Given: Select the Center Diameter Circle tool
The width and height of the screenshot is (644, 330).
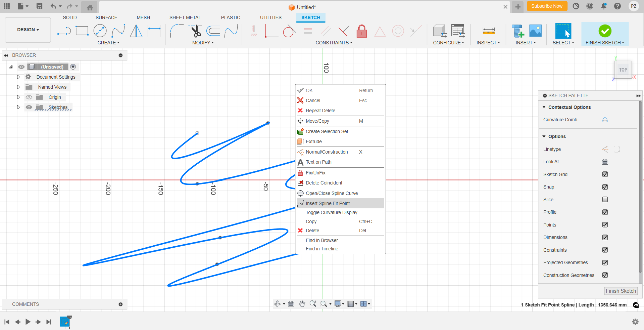Looking at the screenshot, I should coord(100,31).
